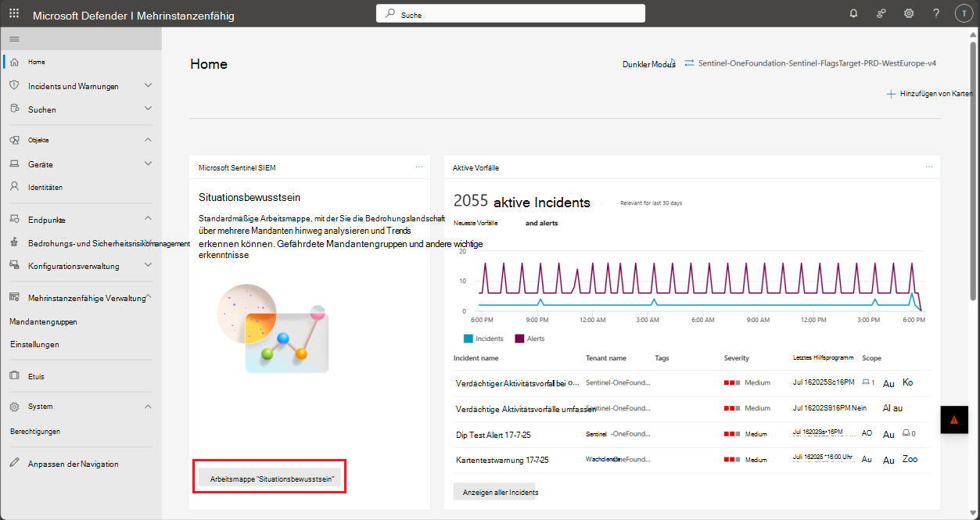The image size is (980, 520).
Task: Click into the Suche search field
Action: click(511, 14)
